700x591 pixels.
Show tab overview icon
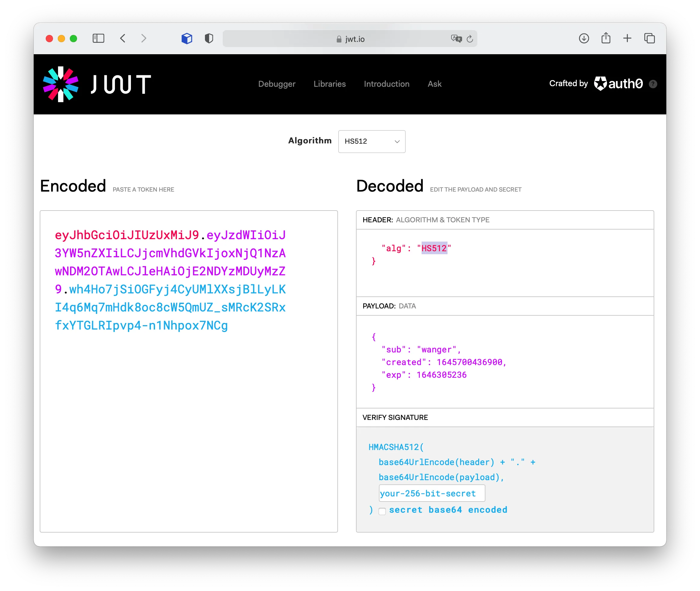click(649, 38)
